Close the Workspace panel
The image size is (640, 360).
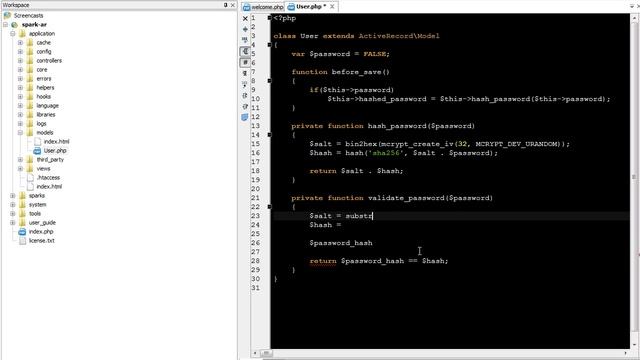(x=233, y=5)
